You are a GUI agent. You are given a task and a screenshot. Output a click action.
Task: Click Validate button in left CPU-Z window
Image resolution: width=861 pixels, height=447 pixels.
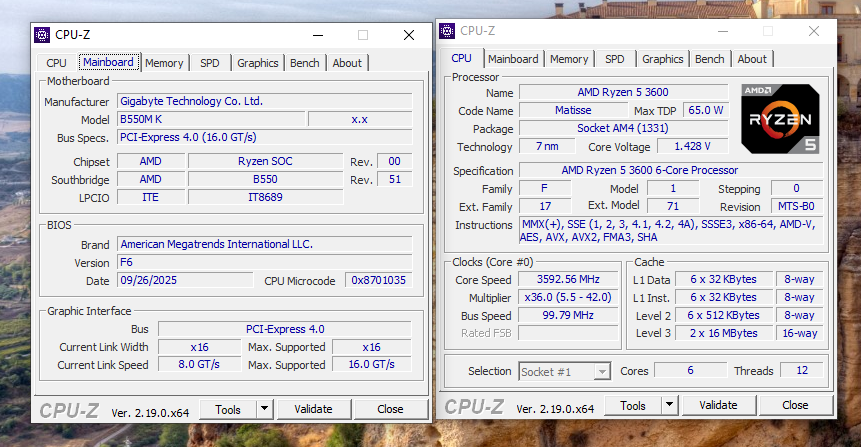tap(313, 410)
